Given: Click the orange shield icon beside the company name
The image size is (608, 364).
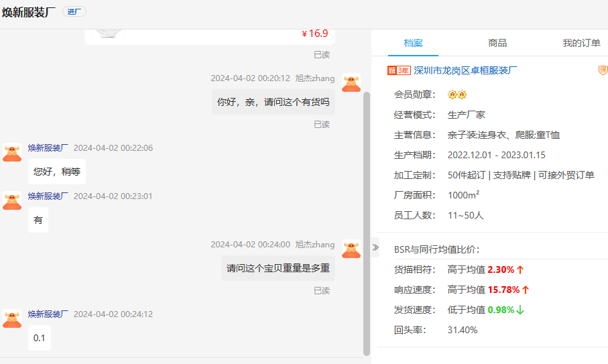Looking at the screenshot, I should click(x=603, y=70).
